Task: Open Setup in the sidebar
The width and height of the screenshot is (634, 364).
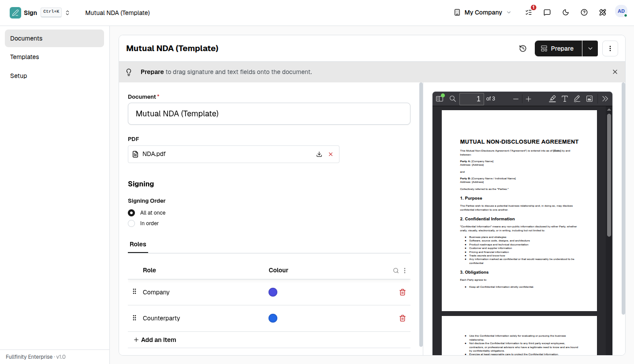Action: (x=55, y=76)
